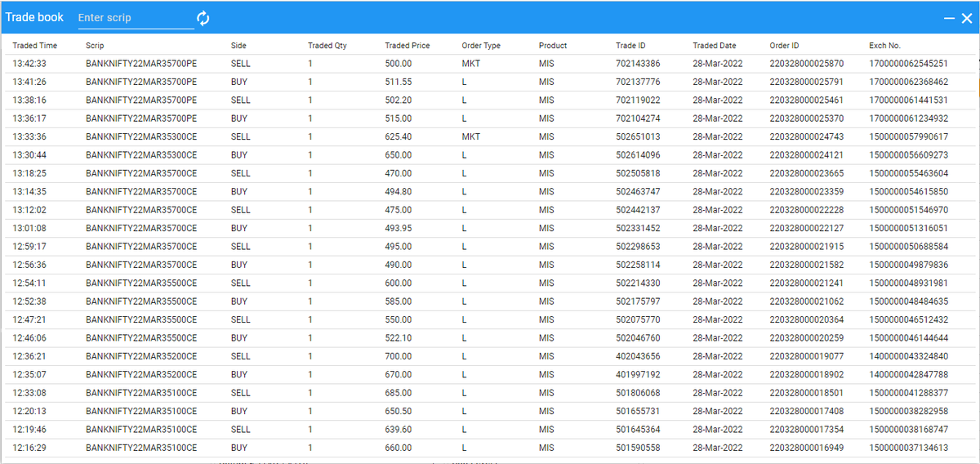980x464 pixels.
Task: Click traded price 493.95
Action: coord(398,228)
